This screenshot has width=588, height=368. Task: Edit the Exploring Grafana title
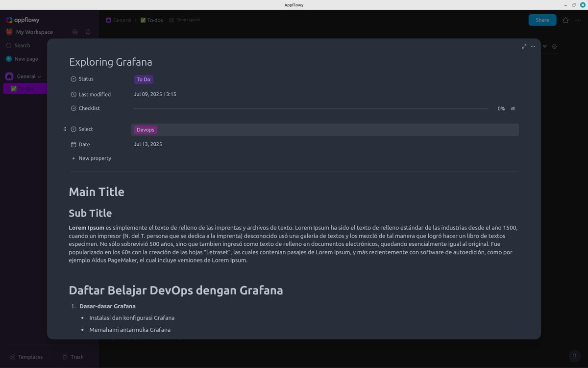(111, 62)
